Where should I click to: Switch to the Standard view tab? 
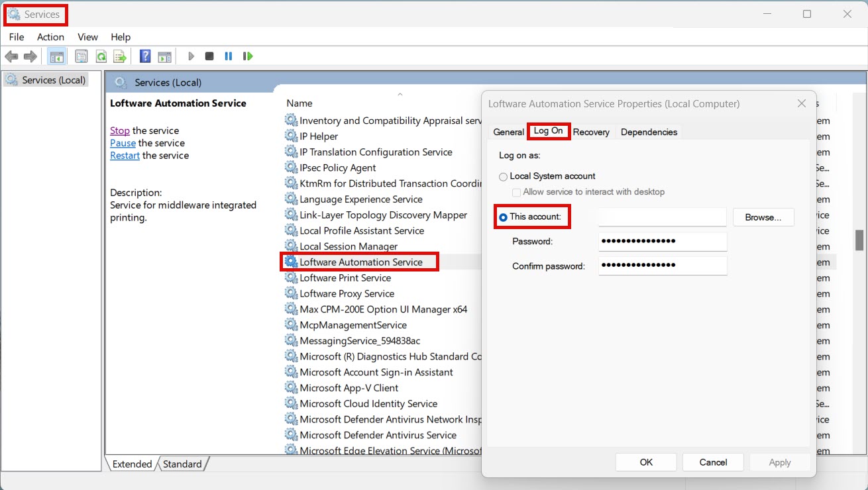tap(182, 464)
